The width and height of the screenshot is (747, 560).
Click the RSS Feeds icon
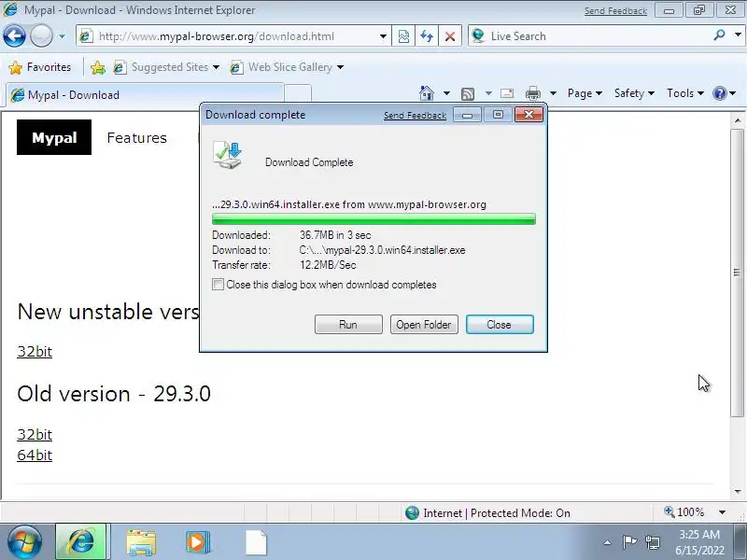coord(468,94)
